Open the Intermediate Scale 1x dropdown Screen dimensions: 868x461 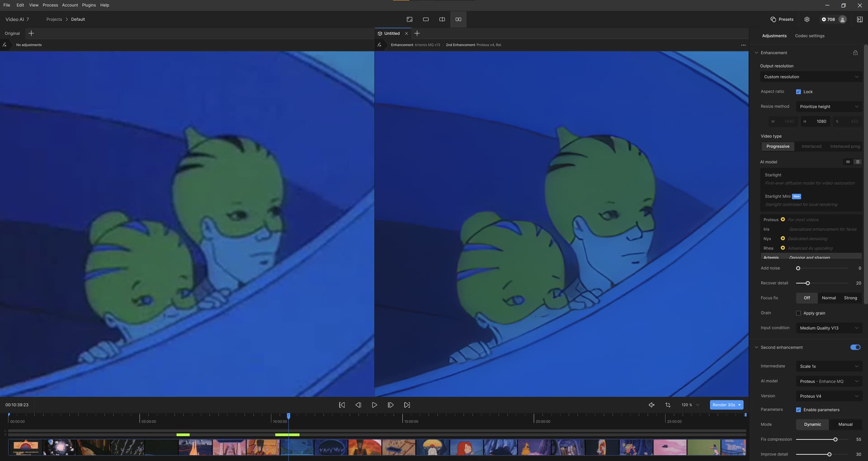tap(829, 367)
